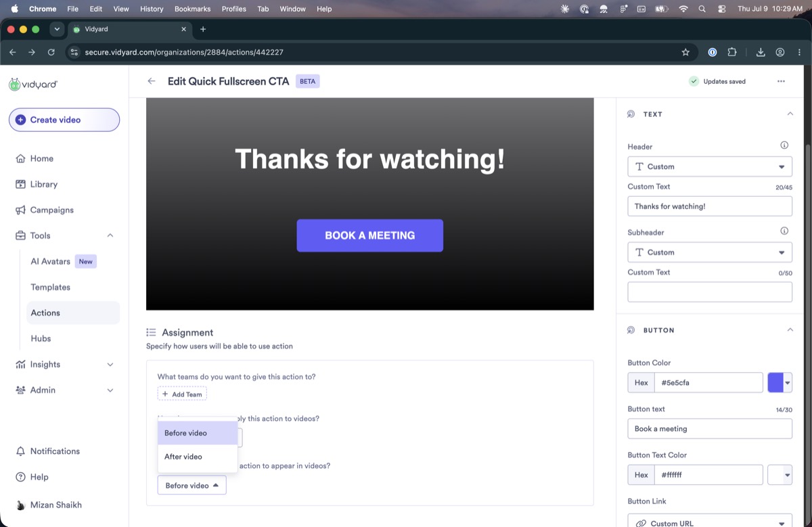Viewport: 812px width, 527px height.
Task: Open the Header Custom dropdown
Action: click(x=710, y=166)
